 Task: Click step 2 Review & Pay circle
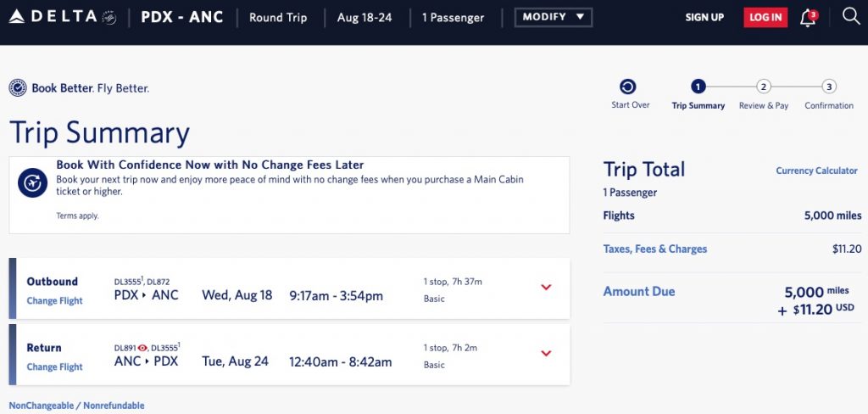pyautogui.click(x=764, y=87)
